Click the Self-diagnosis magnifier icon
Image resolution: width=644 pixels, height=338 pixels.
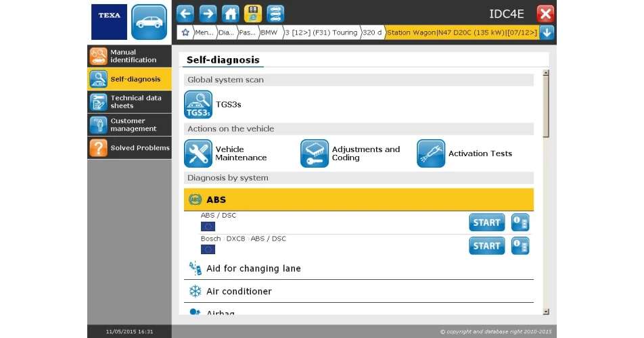[x=99, y=79]
